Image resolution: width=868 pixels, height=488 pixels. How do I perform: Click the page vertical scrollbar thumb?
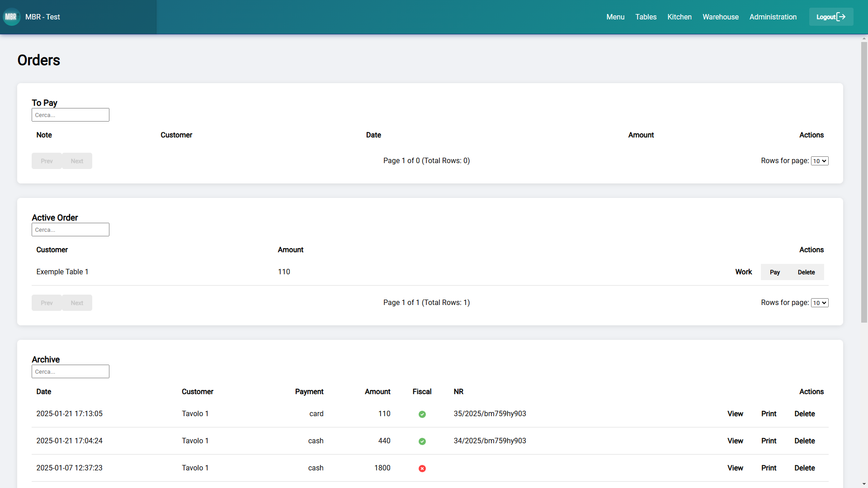864,182
